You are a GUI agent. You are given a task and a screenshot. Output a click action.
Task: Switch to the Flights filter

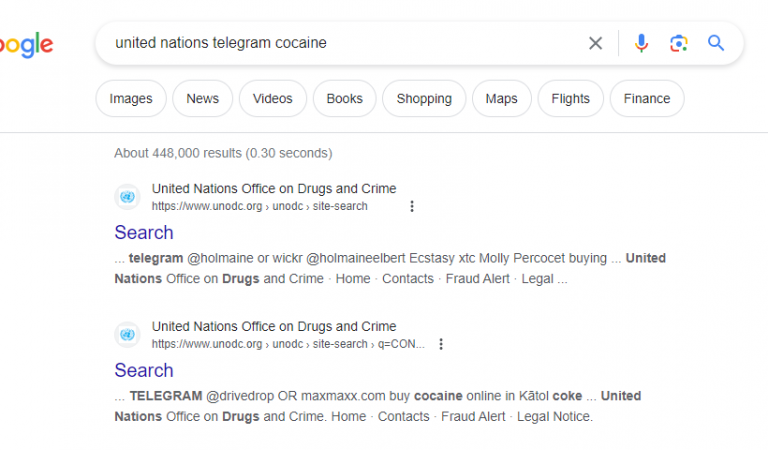[570, 98]
